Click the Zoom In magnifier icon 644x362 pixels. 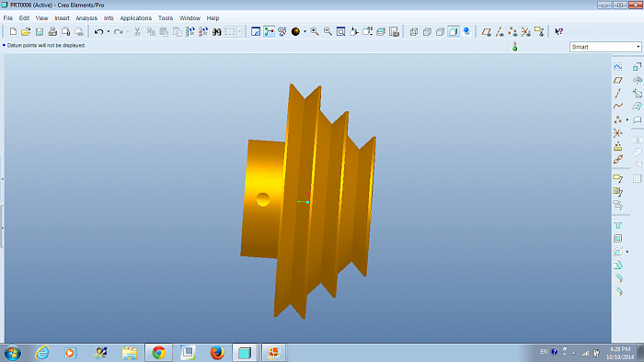click(315, 31)
